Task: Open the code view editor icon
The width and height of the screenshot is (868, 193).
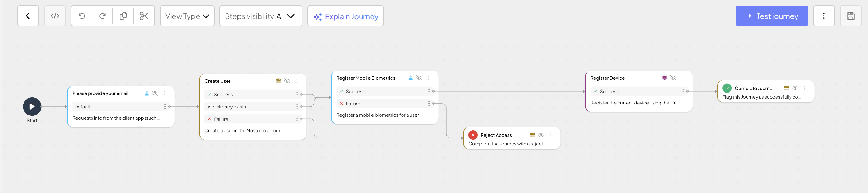Action: [55, 16]
